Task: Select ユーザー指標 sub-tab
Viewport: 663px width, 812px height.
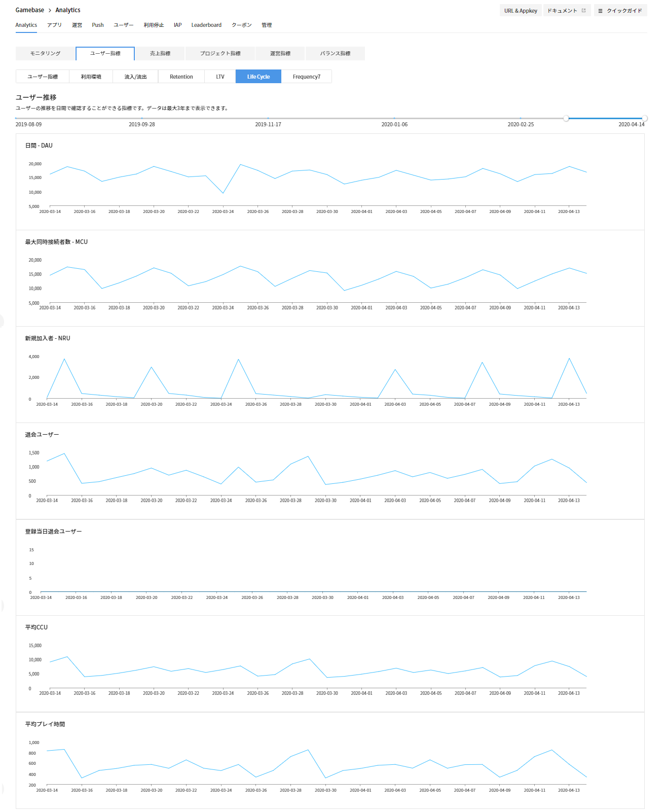Action: 43,77
